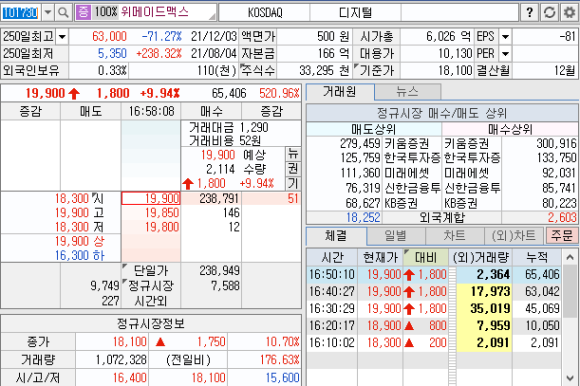This screenshot has width=580, height=386.
Task: Open settings via the gear icon
Action: click(569, 13)
